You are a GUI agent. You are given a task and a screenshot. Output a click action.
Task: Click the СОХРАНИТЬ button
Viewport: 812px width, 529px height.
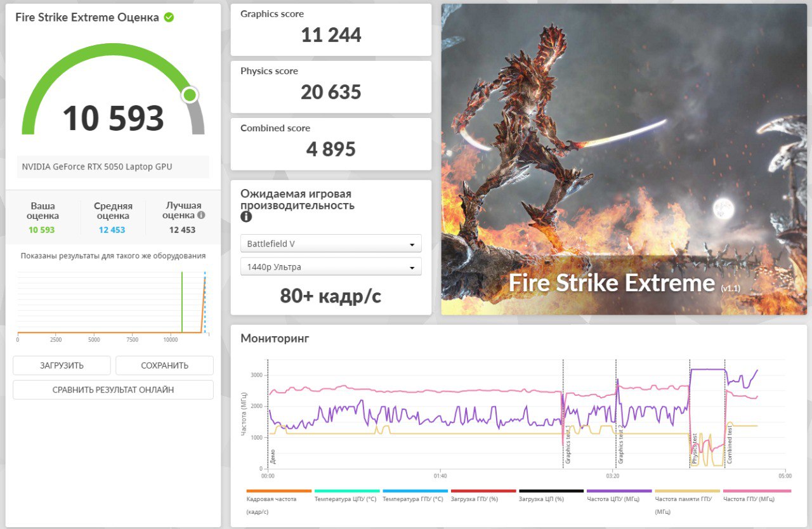[164, 365]
